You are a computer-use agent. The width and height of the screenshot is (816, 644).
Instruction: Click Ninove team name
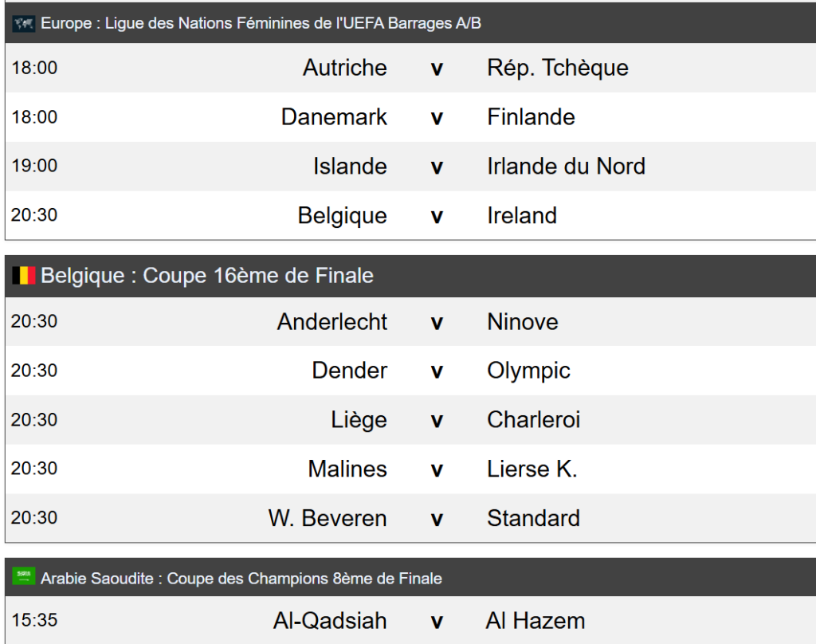coord(522,322)
